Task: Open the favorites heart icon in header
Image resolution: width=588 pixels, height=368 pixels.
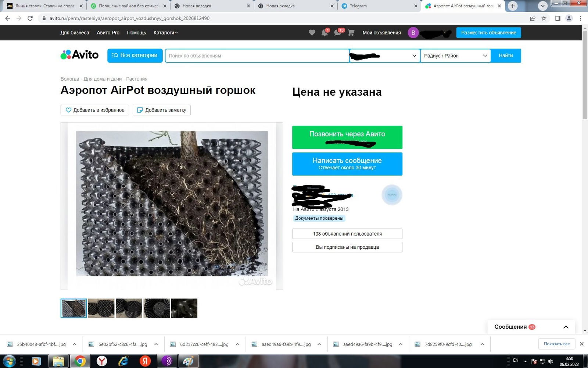Action: 312,33
